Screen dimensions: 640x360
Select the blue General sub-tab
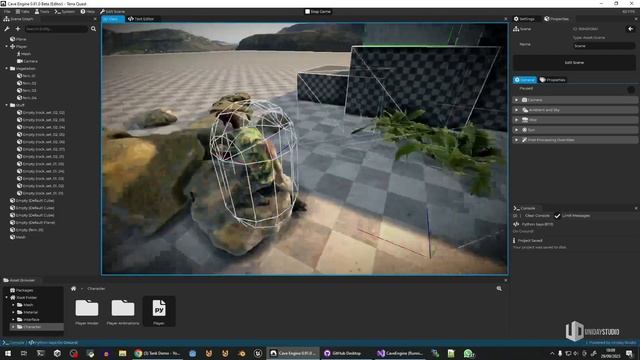point(524,80)
